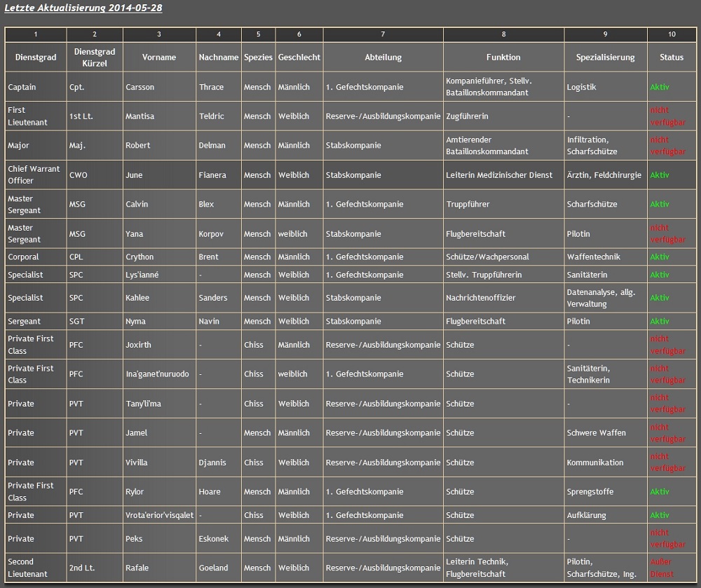
Task: Select the "2nd Lt." rank abbreviation
Action: coord(81,568)
